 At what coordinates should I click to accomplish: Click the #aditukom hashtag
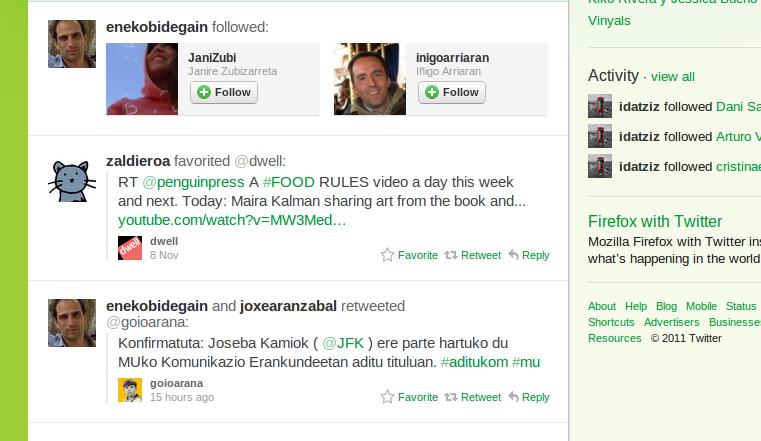473,361
